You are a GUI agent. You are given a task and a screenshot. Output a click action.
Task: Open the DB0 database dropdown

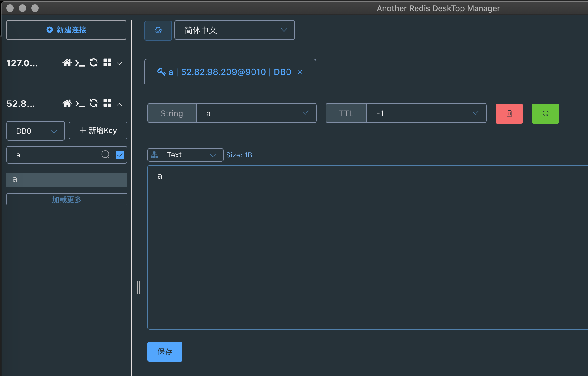click(x=36, y=131)
